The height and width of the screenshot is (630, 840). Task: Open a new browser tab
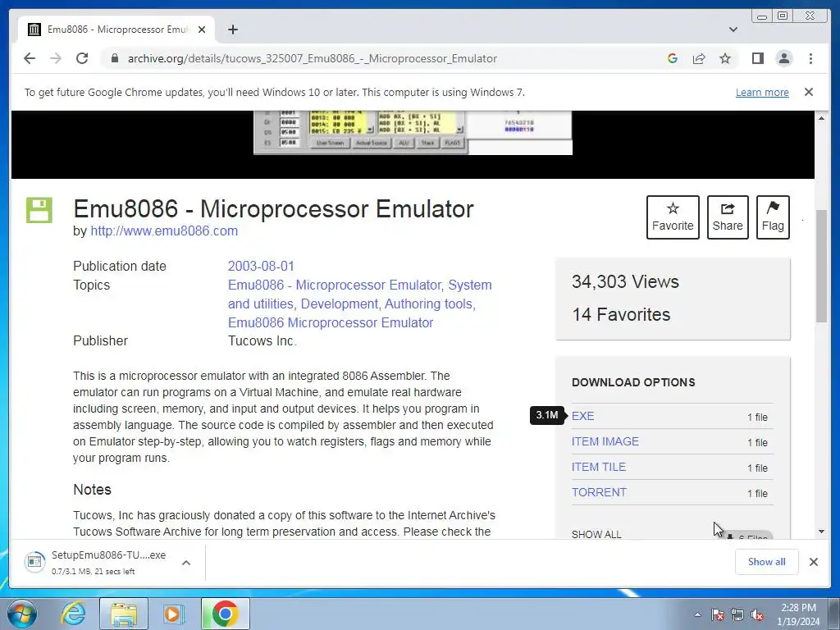click(232, 30)
